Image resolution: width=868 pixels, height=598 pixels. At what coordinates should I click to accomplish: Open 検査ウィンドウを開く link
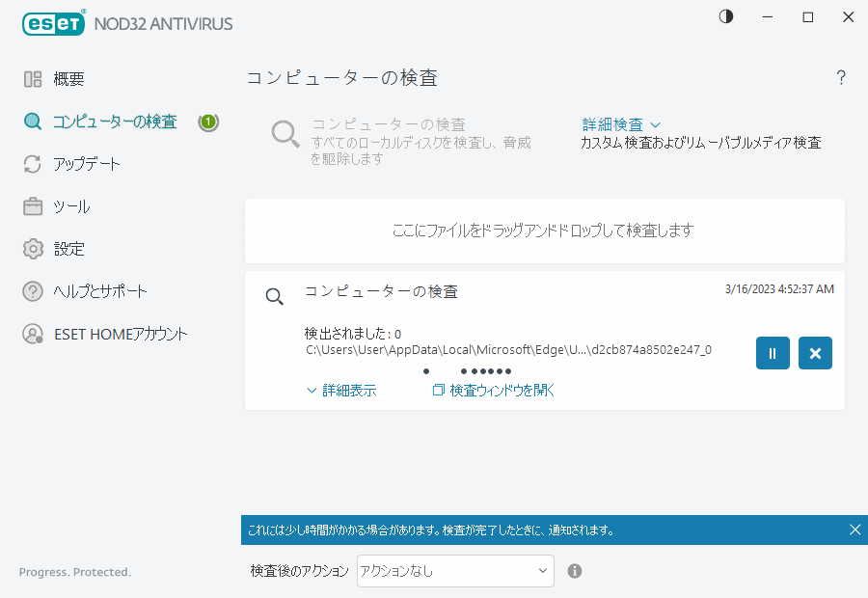click(x=493, y=390)
